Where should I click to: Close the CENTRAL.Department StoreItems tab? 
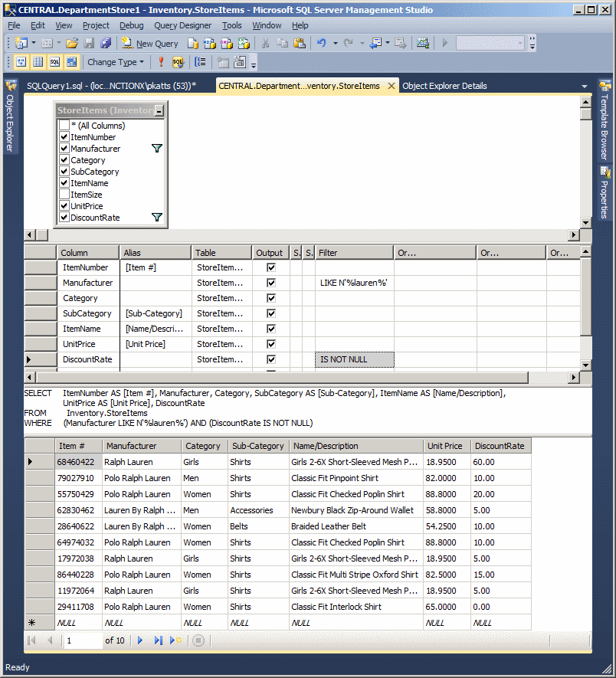click(391, 86)
